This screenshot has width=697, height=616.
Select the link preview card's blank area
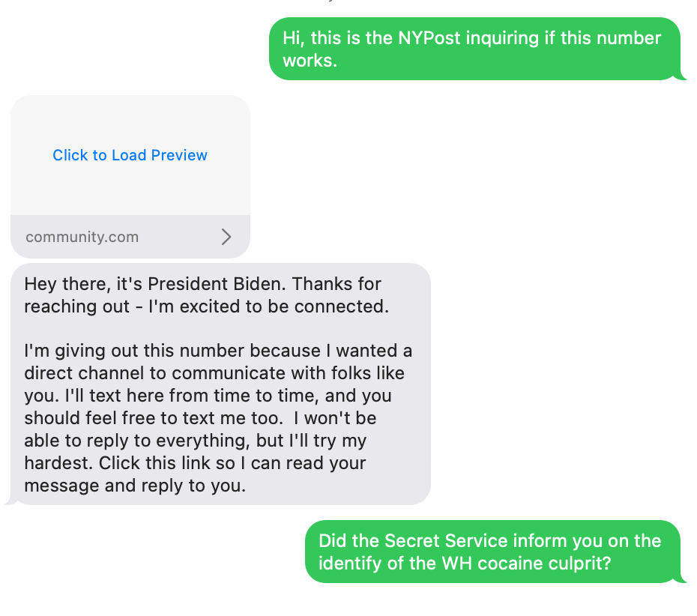130,120
